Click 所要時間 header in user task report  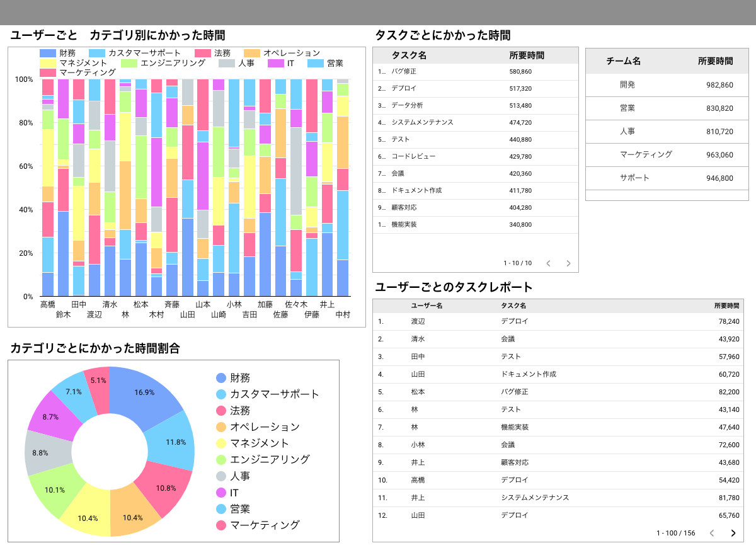[x=726, y=306]
